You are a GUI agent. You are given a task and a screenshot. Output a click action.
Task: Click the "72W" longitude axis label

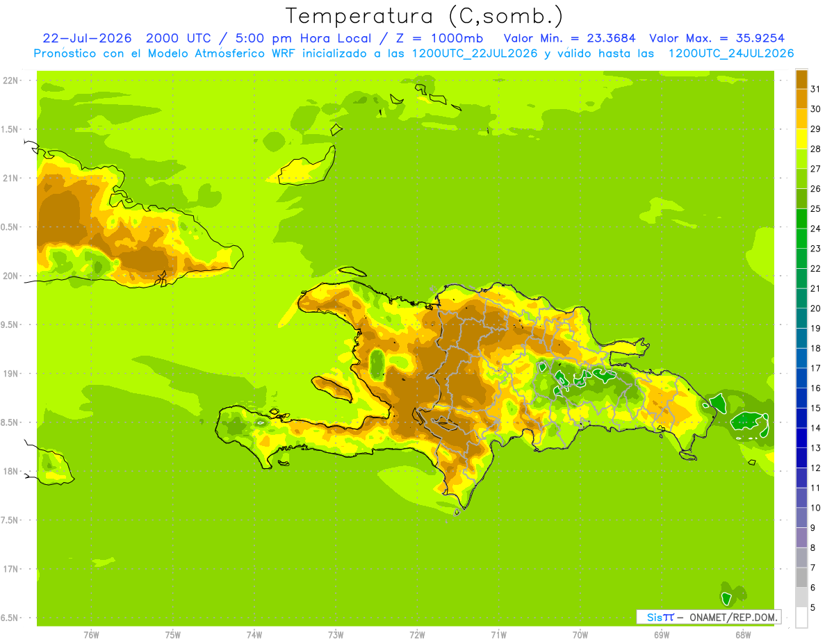pyautogui.click(x=417, y=634)
